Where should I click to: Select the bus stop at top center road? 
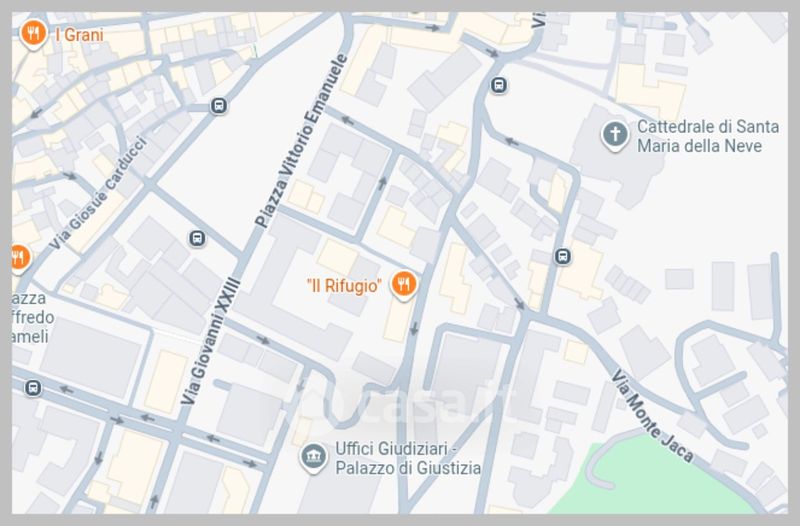[x=499, y=85]
